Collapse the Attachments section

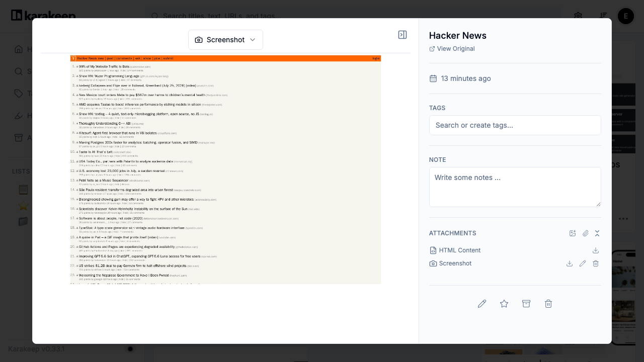pyautogui.click(x=597, y=233)
